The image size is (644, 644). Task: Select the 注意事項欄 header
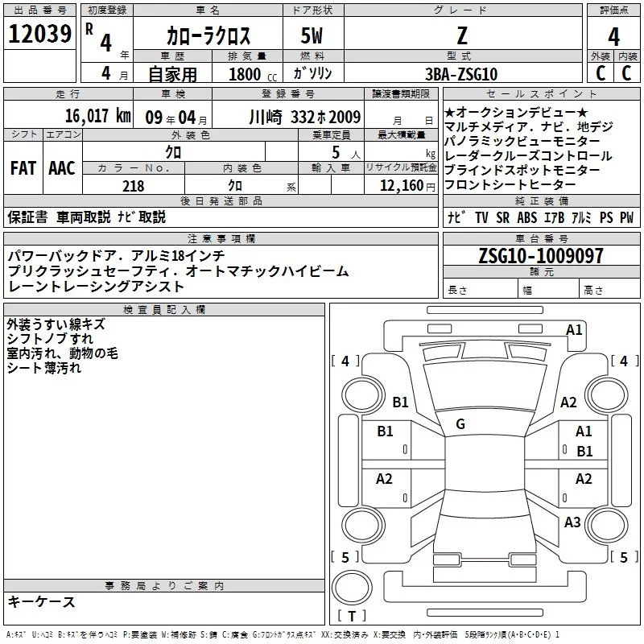(x=221, y=238)
